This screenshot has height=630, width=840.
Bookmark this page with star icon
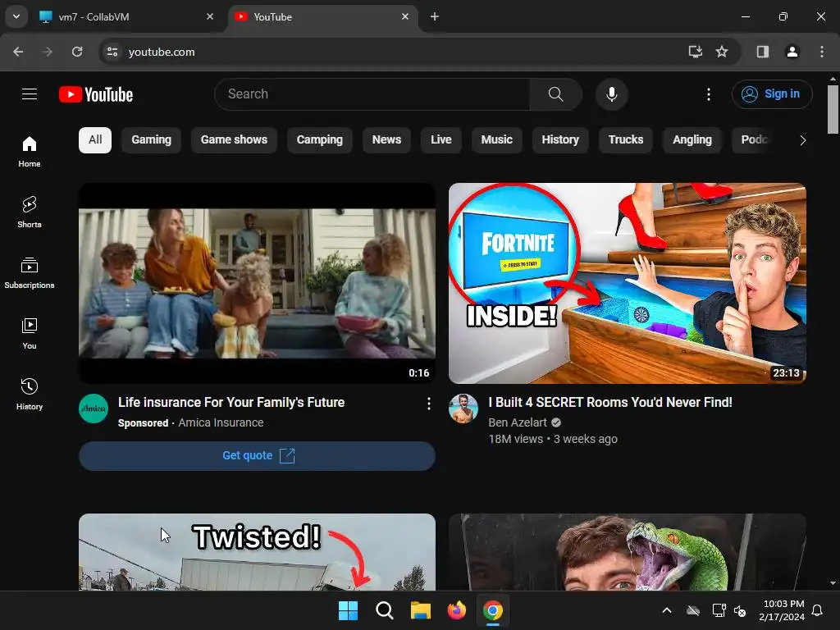[722, 52]
